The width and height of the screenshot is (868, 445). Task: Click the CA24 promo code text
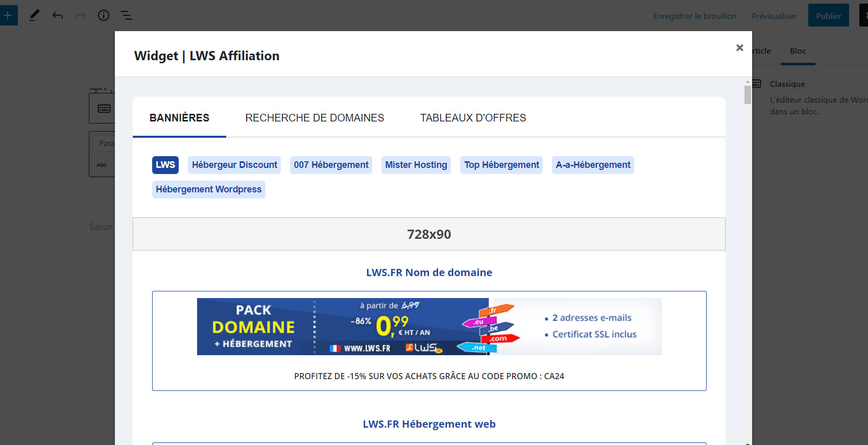point(554,376)
